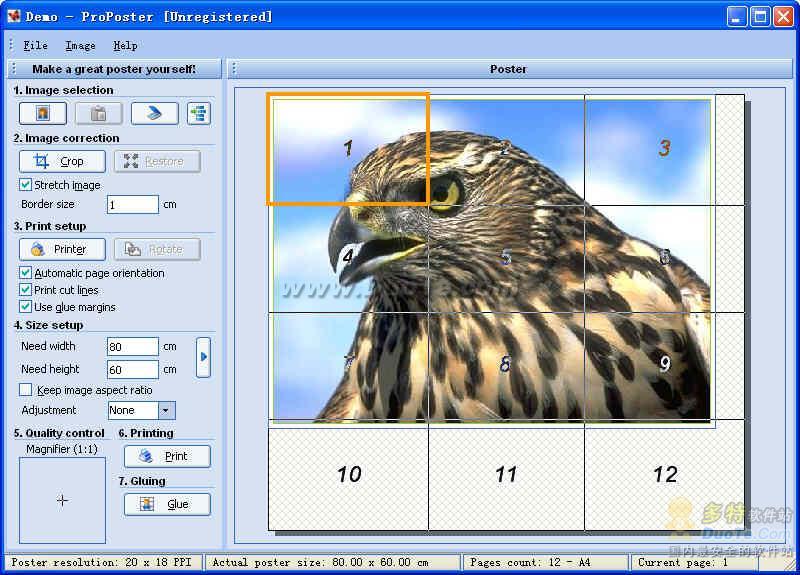This screenshot has width=800, height=575.
Task: Click the scanner acquire image icon
Action: (154, 113)
